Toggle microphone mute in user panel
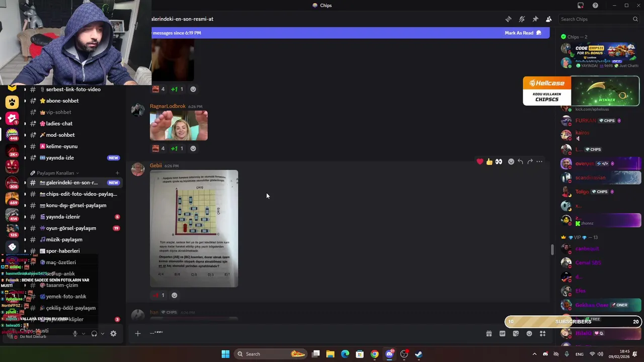644x362 pixels. 75,333
